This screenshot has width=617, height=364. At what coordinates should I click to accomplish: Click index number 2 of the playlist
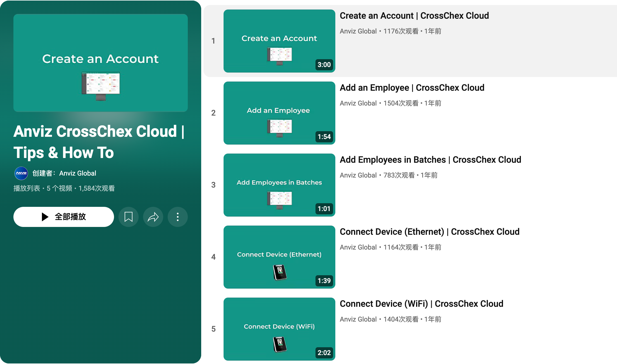click(213, 113)
